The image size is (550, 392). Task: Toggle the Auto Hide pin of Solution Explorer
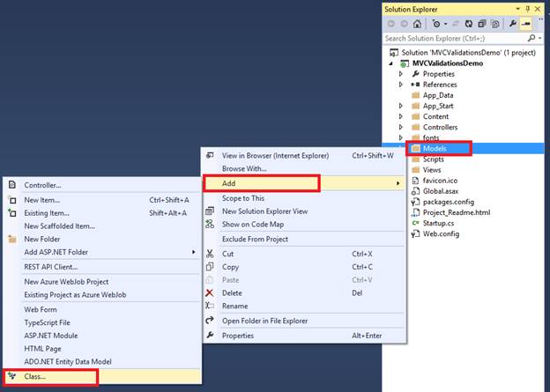pos(528,9)
